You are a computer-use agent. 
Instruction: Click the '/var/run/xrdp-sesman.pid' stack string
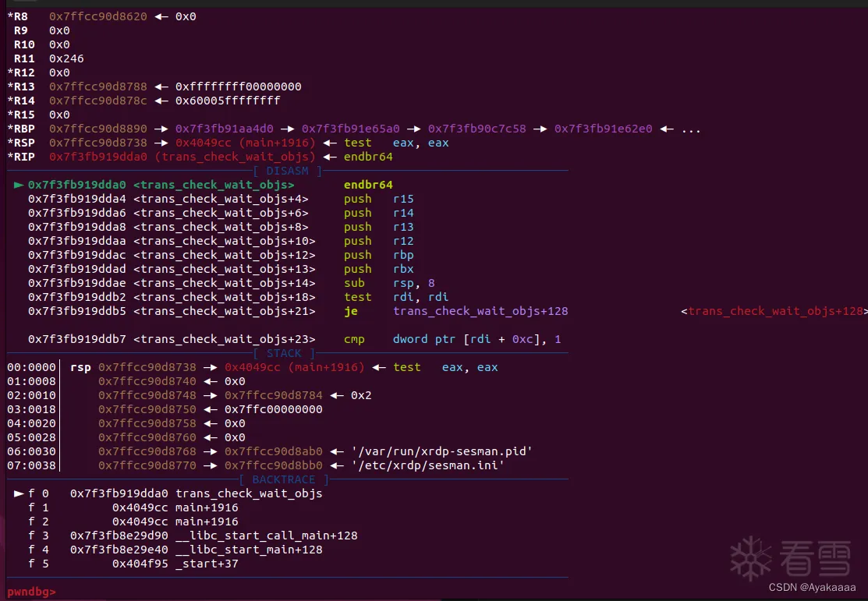(441, 451)
